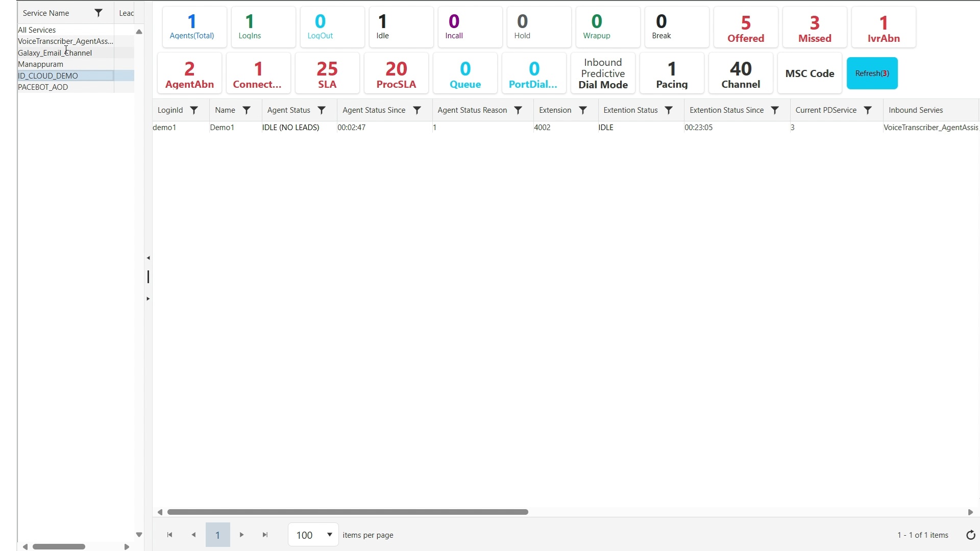Jump to first page of results
Screen dimensions: 980x551
click(x=169, y=535)
